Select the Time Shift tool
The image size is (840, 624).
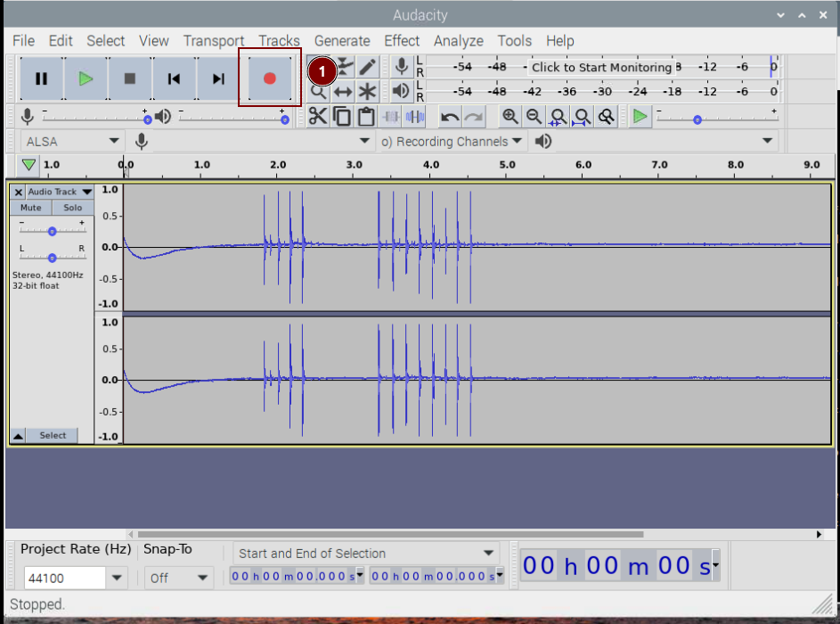(x=343, y=92)
